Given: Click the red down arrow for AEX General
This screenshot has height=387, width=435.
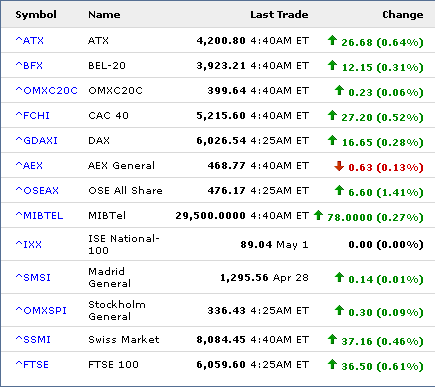Looking at the screenshot, I should pyautogui.click(x=339, y=166).
